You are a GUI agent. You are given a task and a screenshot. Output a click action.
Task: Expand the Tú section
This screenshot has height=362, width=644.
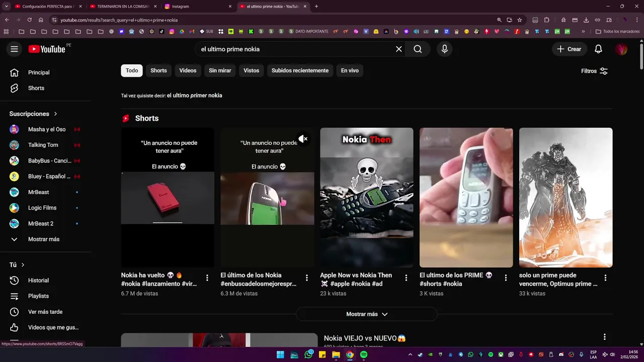pyautogui.click(x=17, y=265)
